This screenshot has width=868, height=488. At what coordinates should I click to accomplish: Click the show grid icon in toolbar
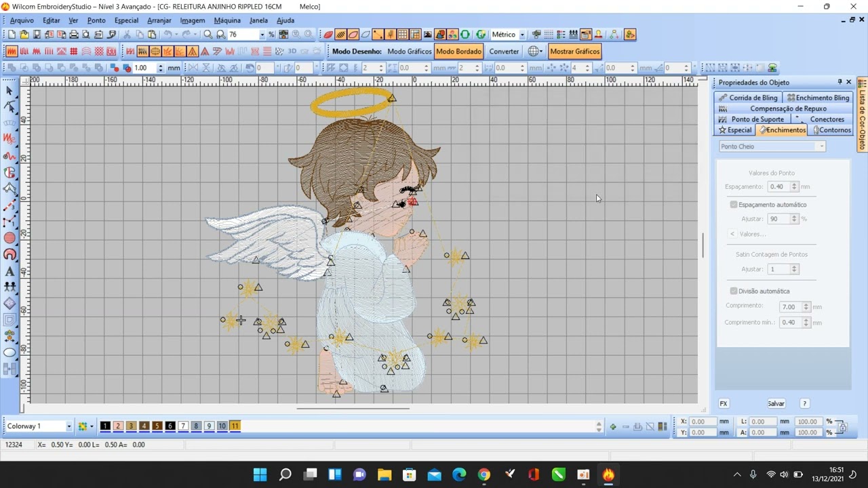[402, 35]
